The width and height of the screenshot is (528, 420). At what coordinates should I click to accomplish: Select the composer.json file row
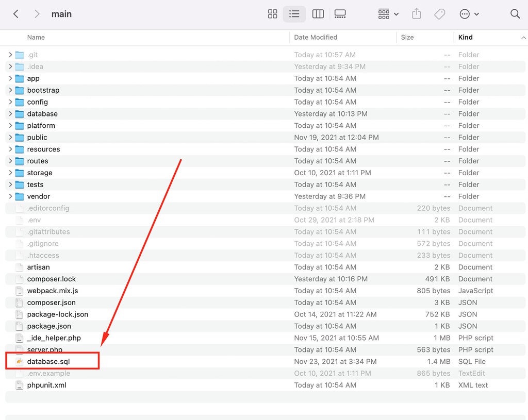coord(266,303)
